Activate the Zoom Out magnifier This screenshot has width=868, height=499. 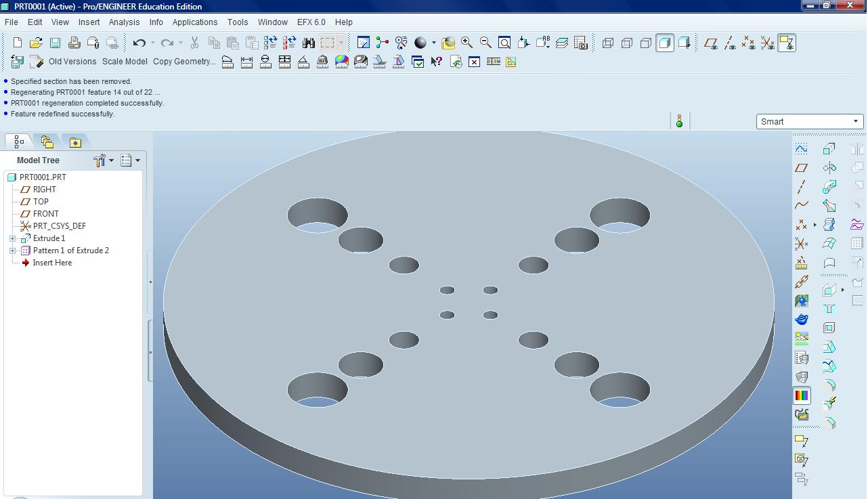485,43
